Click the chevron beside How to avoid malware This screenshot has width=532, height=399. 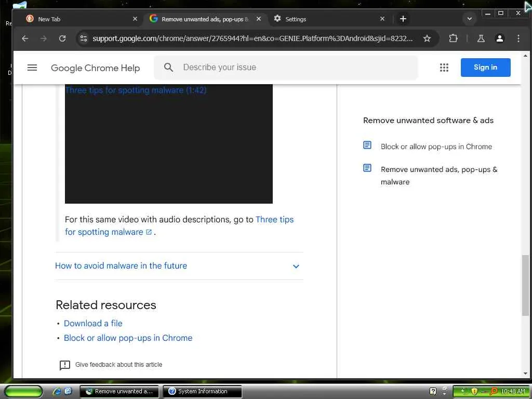296,267
